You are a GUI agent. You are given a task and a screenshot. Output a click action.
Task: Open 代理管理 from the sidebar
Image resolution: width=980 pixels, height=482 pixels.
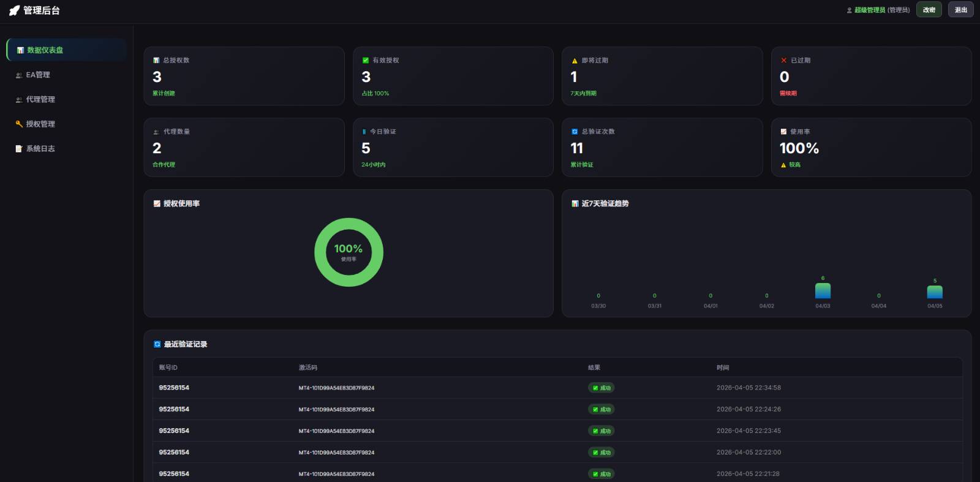pos(67,99)
